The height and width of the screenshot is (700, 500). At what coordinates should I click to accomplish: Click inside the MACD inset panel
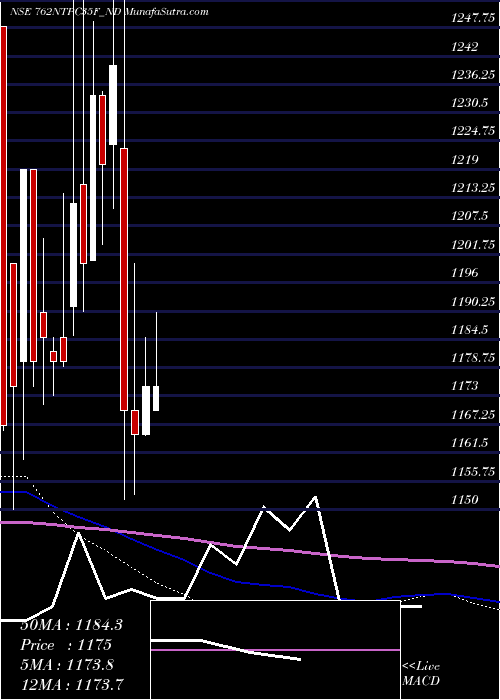pos(275,650)
